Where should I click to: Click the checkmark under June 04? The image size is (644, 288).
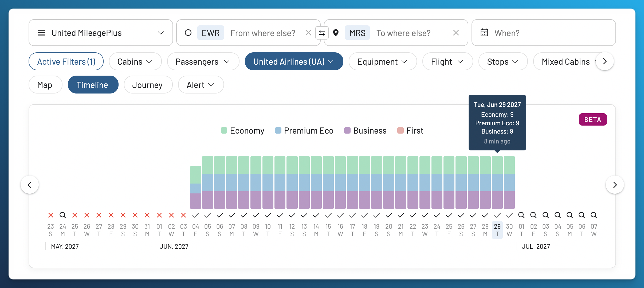195,215
